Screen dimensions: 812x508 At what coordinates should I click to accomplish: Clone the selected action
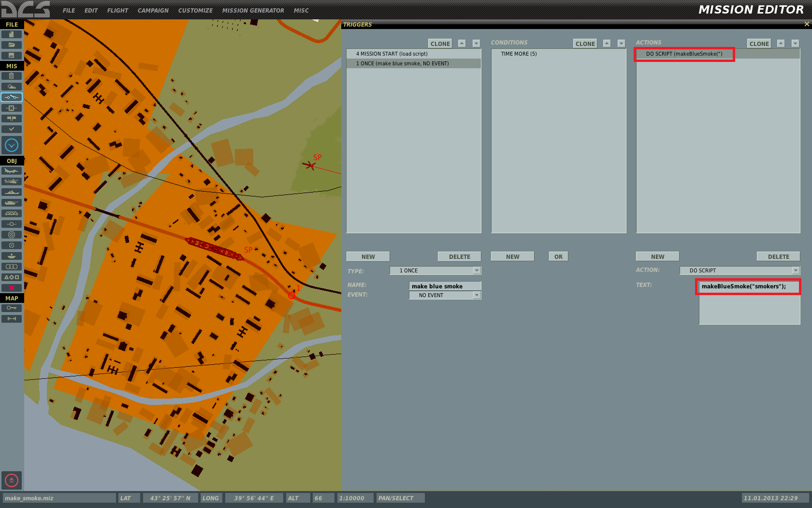pos(759,44)
